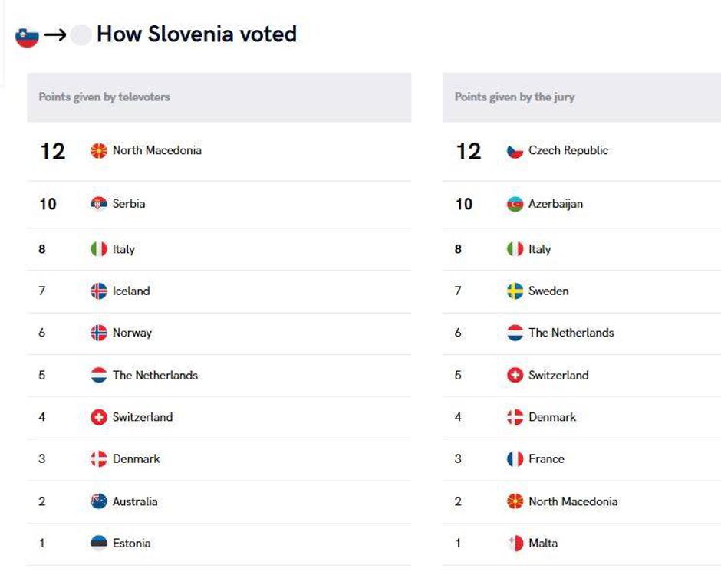
Task: Click Switzerland in the jury list
Action: point(558,376)
